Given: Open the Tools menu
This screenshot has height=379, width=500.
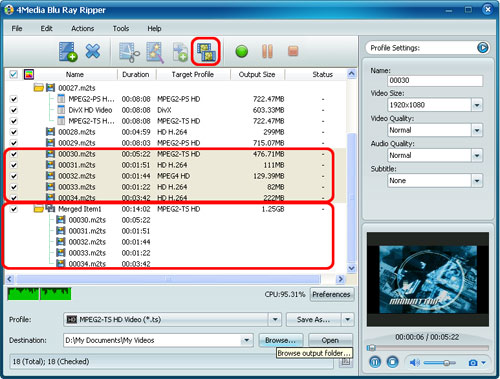Looking at the screenshot, I should 121,28.
